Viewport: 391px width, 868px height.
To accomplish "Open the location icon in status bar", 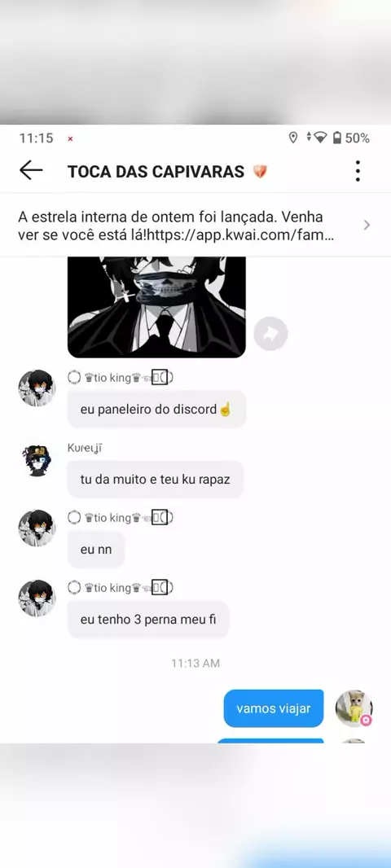I will (x=293, y=138).
